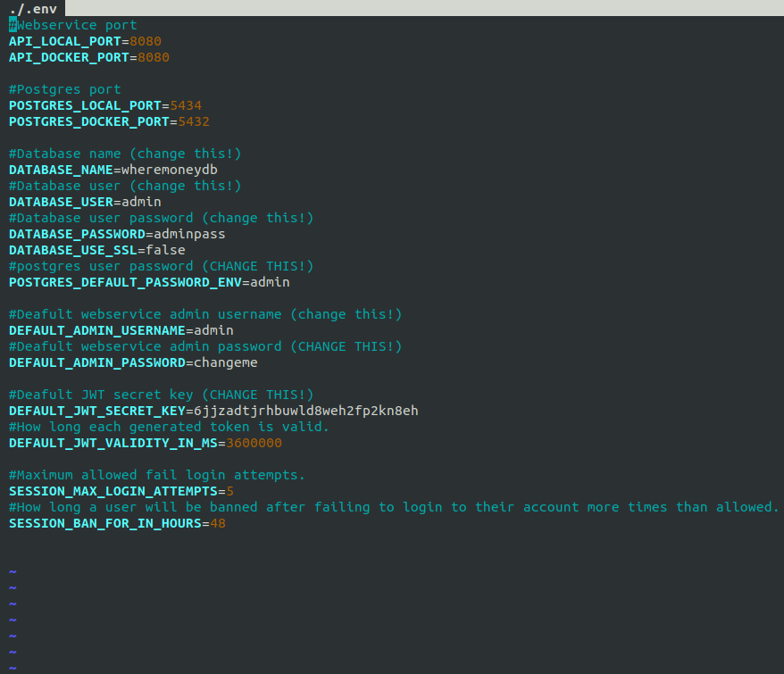Click the 5434 port value
The height and width of the screenshot is (674, 784).
click(186, 105)
